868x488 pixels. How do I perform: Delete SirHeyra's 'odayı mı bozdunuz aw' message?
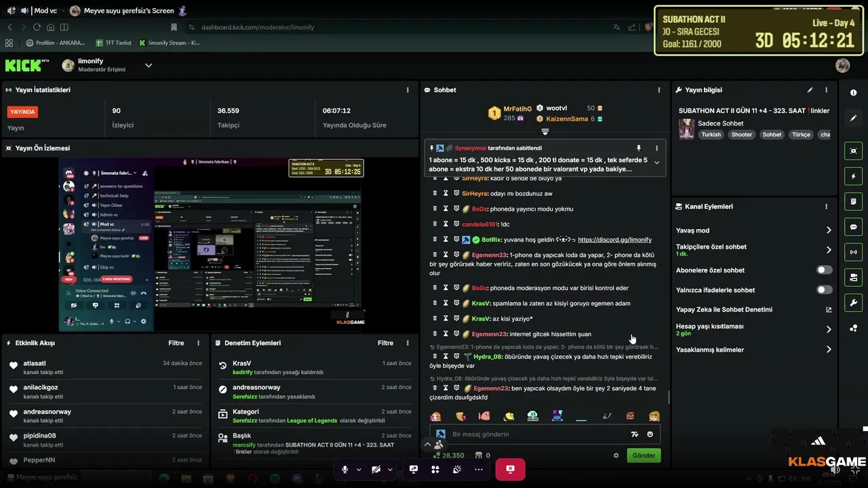click(435, 193)
